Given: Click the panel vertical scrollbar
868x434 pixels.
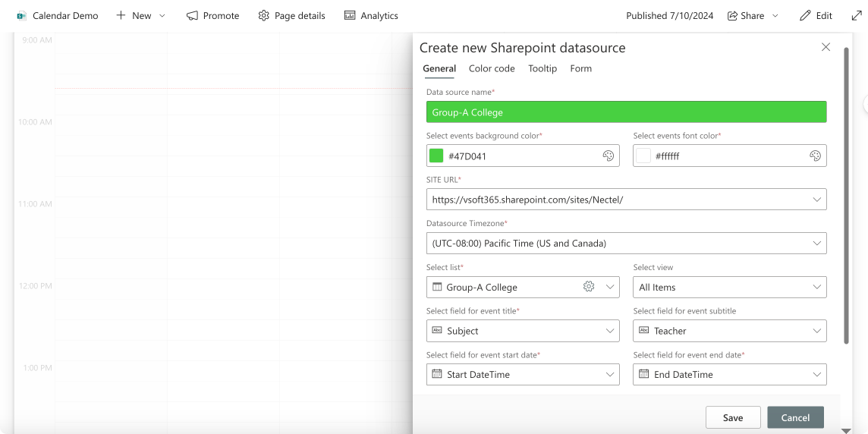Looking at the screenshot, I should pyautogui.click(x=845, y=196).
